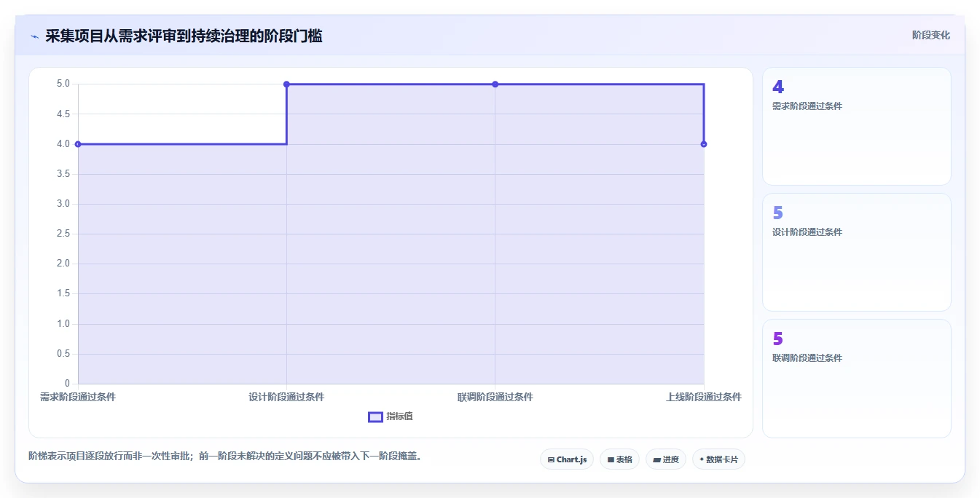This screenshot has width=980, height=498.
Task: Click the title icon beside 采集项目 heading
Action: [x=34, y=36]
